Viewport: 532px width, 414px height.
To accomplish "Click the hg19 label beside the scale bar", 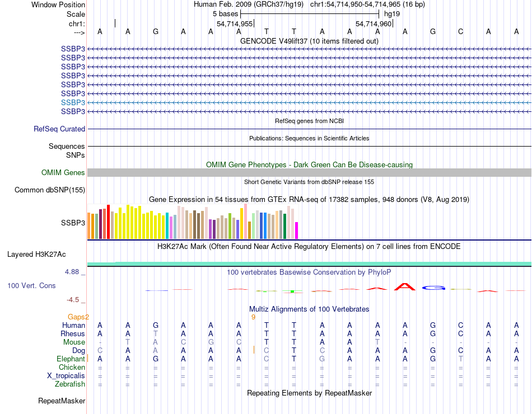I will point(392,14).
